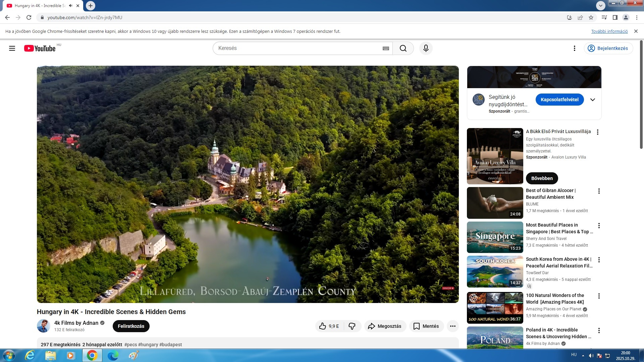
Task: Click the search magnifier button
Action: [x=403, y=48]
